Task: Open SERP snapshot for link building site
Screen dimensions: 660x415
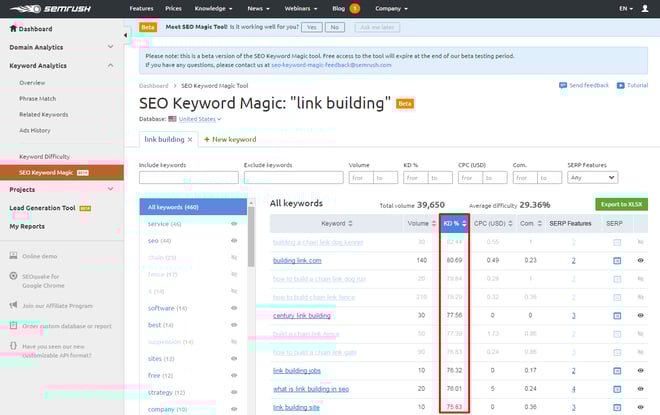Action: click(617, 407)
